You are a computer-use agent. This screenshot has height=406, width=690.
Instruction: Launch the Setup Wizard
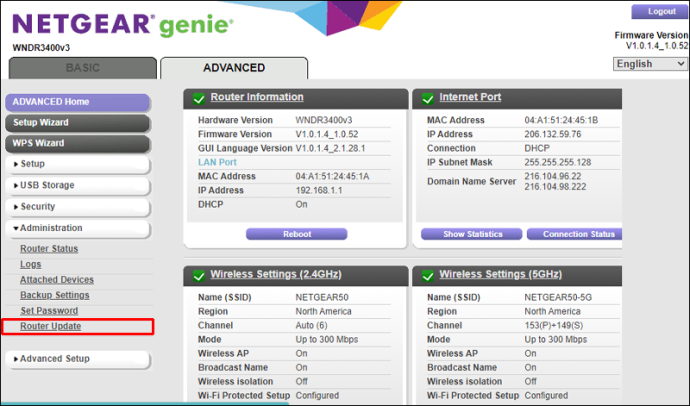(x=77, y=123)
